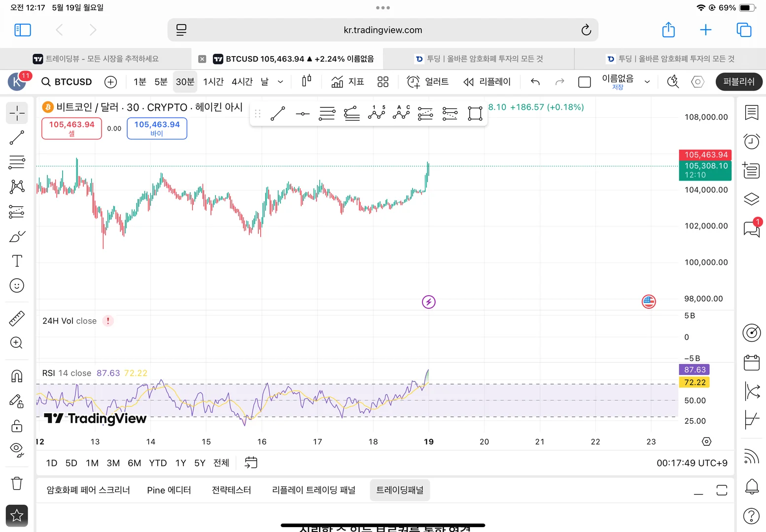
Task: Open the chats panel with notification
Action: (751, 228)
